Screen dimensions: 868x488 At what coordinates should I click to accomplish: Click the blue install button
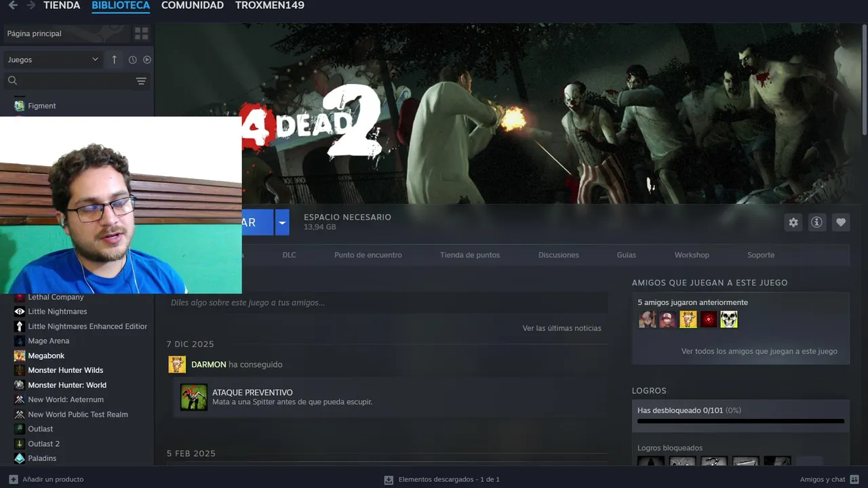[258, 222]
